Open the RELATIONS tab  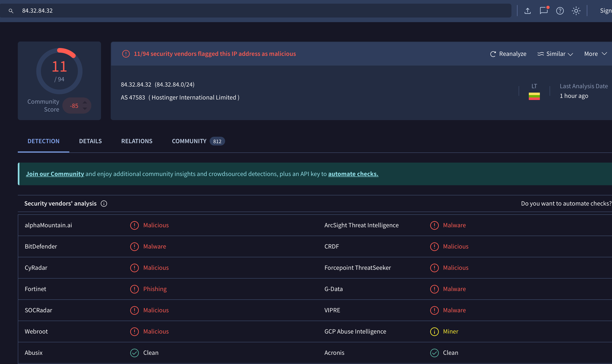(137, 141)
